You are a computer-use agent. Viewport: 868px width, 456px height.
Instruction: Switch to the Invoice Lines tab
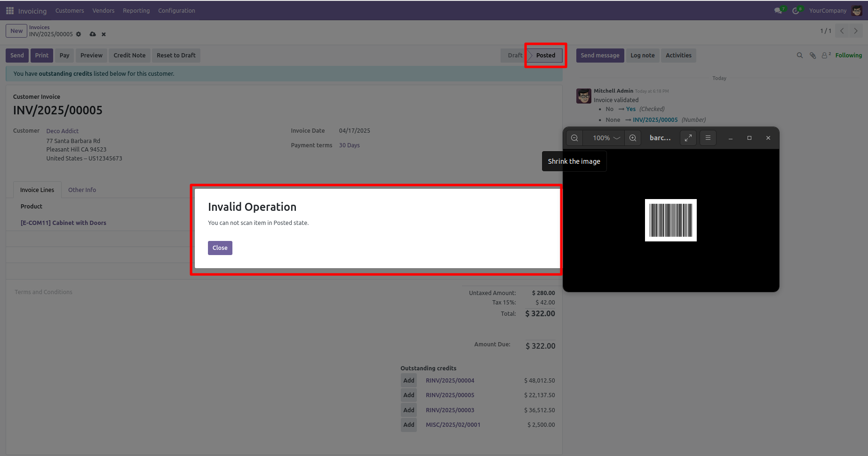[x=37, y=190]
